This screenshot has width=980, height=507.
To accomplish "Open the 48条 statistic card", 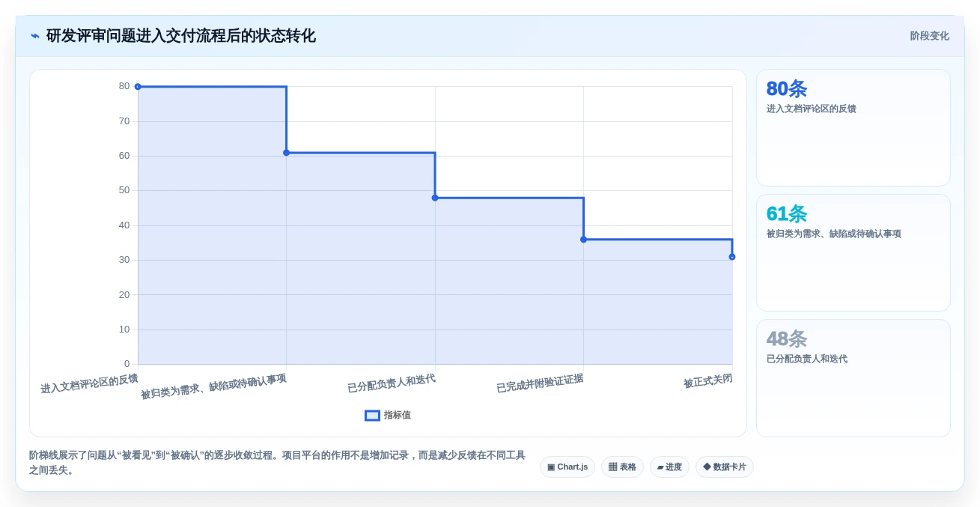I will point(853,378).
